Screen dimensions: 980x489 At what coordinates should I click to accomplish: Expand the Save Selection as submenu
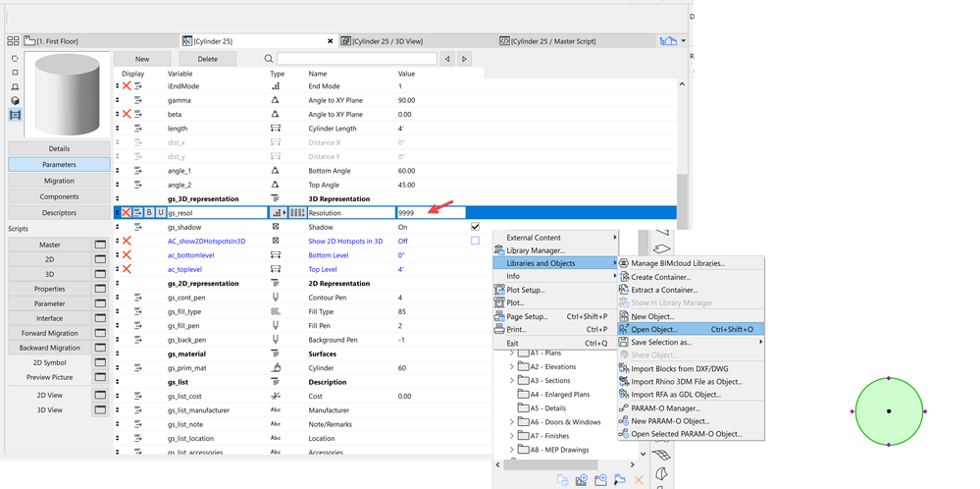[761, 342]
